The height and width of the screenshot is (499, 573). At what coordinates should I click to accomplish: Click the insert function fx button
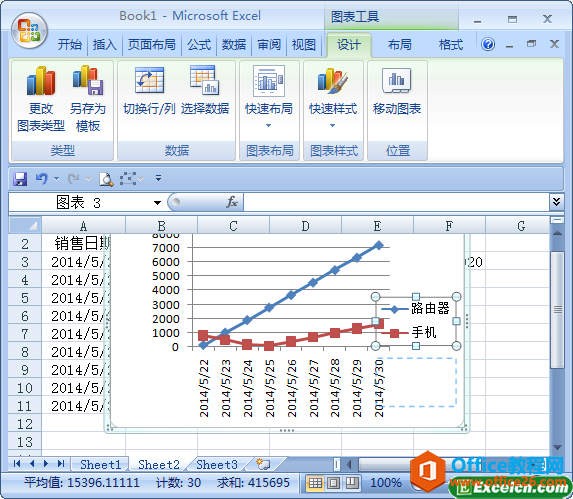pos(232,202)
